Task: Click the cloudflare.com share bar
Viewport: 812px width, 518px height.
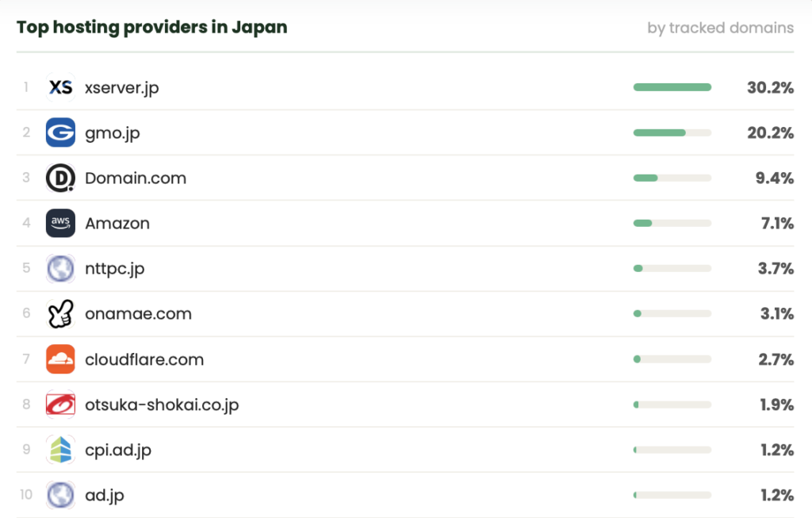Action: coord(672,359)
